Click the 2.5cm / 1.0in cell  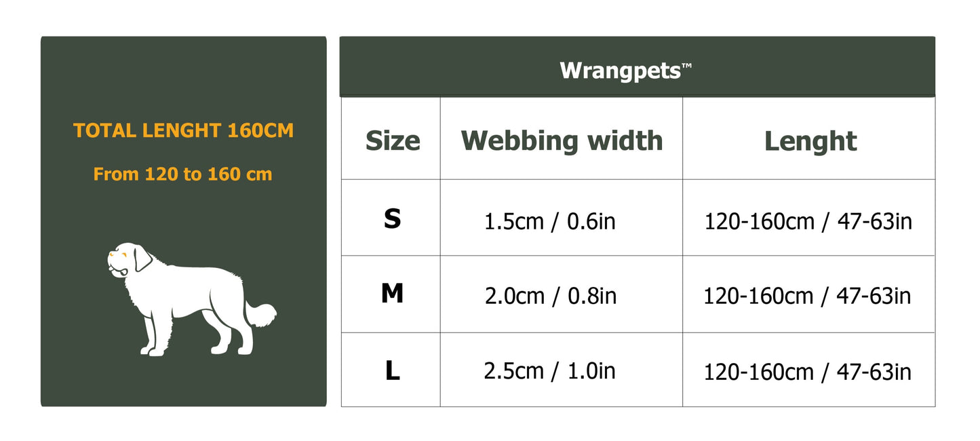point(549,371)
